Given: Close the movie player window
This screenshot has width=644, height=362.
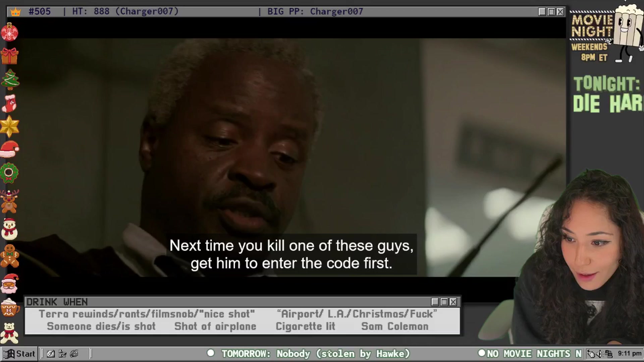Looking at the screenshot, I should (x=560, y=12).
